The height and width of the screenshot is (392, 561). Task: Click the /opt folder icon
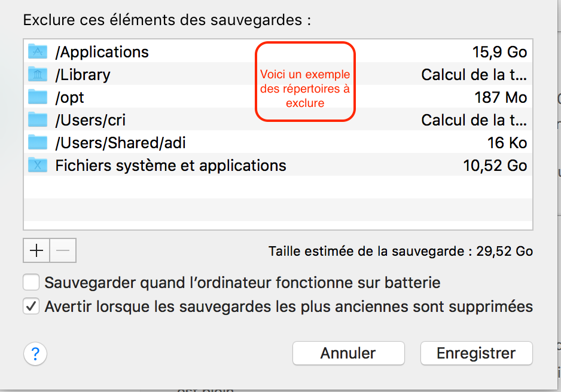(38, 97)
